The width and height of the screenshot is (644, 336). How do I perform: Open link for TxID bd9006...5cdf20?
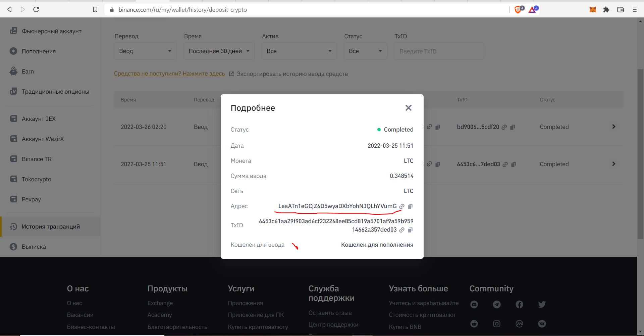click(504, 127)
